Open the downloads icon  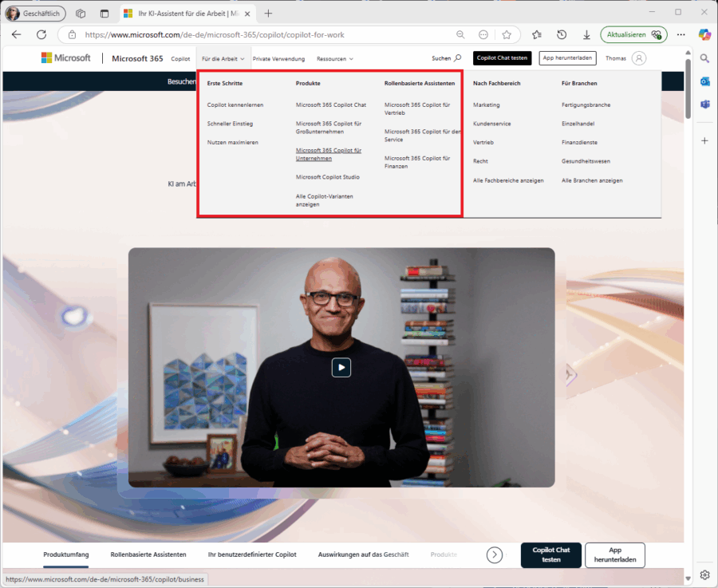tap(586, 35)
